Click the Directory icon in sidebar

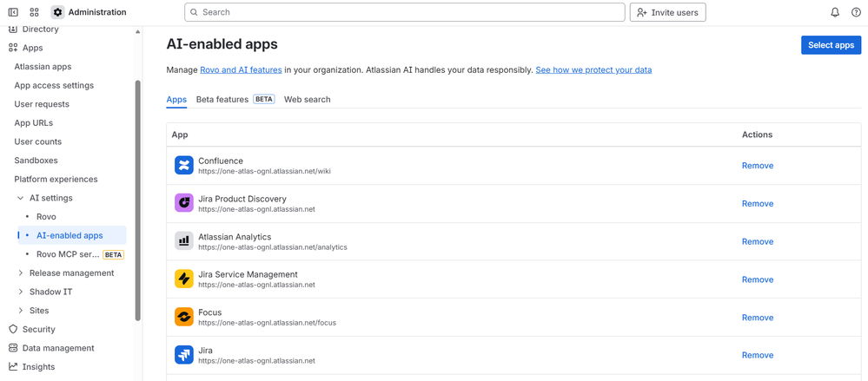[13, 30]
